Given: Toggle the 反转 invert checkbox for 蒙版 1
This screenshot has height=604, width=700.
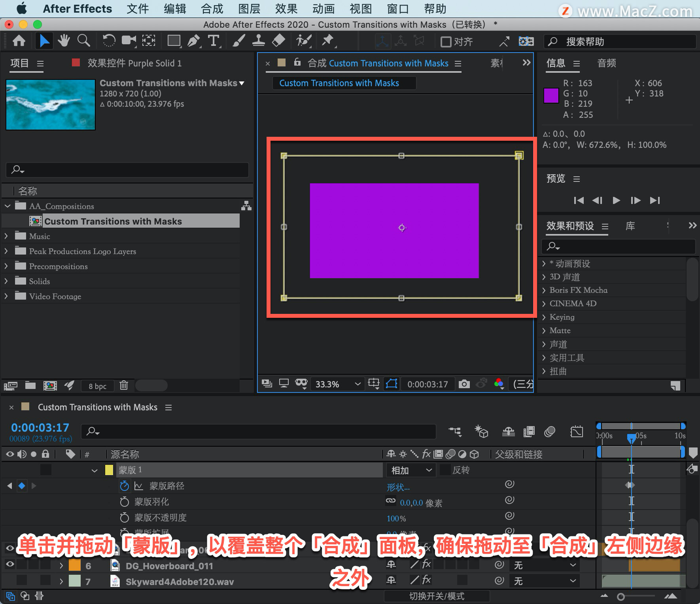Looking at the screenshot, I should pos(445,470).
